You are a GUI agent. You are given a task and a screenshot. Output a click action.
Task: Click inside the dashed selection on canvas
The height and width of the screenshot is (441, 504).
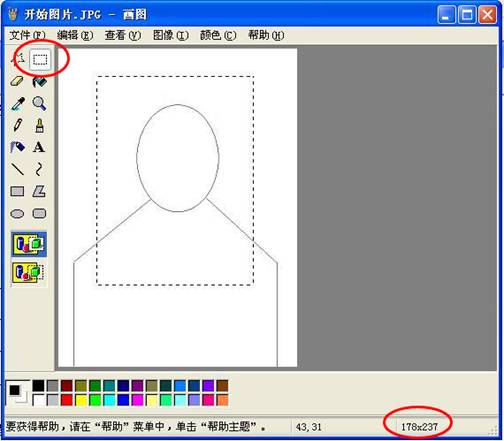click(x=175, y=180)
